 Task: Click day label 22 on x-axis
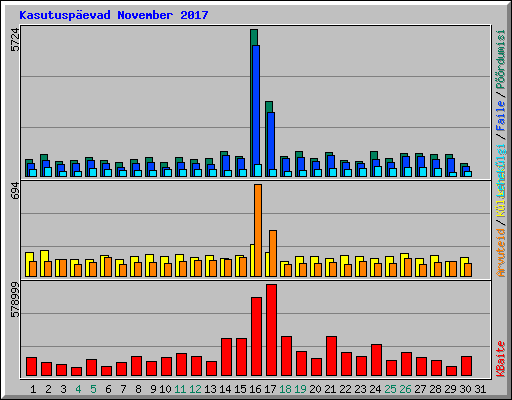click(345, 389)
